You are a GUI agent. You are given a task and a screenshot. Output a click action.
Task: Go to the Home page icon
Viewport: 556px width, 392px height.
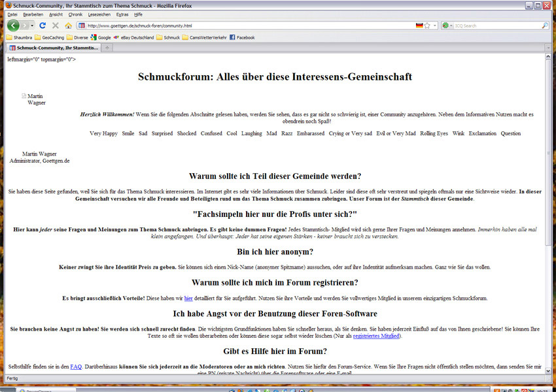tap(68, 25)
